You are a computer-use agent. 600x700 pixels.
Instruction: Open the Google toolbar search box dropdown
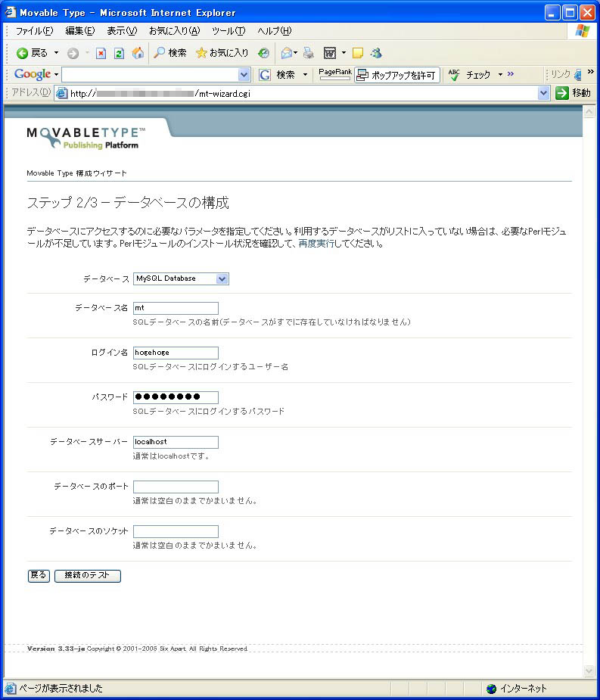244,75
